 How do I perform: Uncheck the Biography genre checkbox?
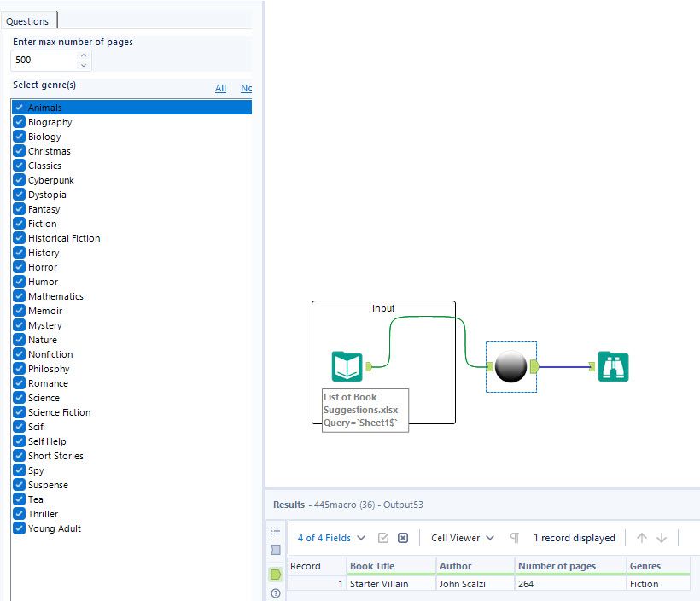tap(20, 122)
